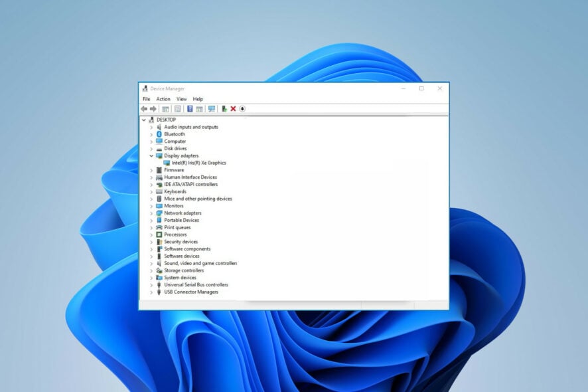This screenshot has height=392, width=588.
Task: Select the "Keyboards" label
Action: [175, 191]
